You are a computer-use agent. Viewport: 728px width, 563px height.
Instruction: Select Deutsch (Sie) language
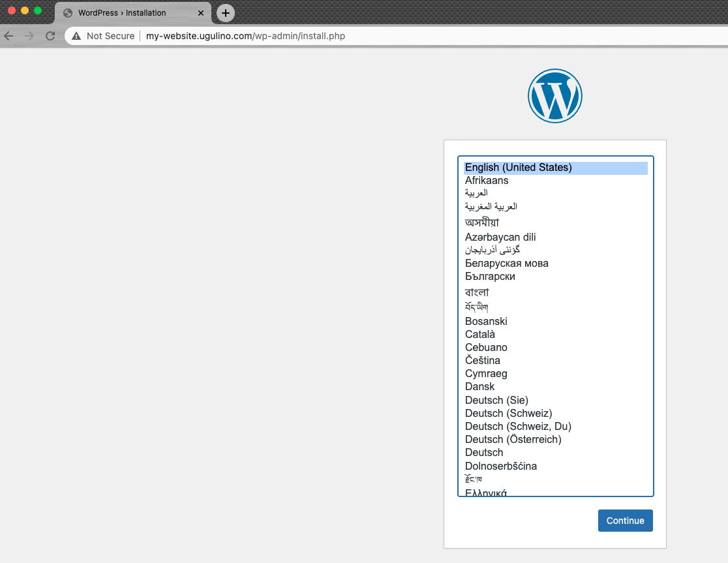[556, 400]
